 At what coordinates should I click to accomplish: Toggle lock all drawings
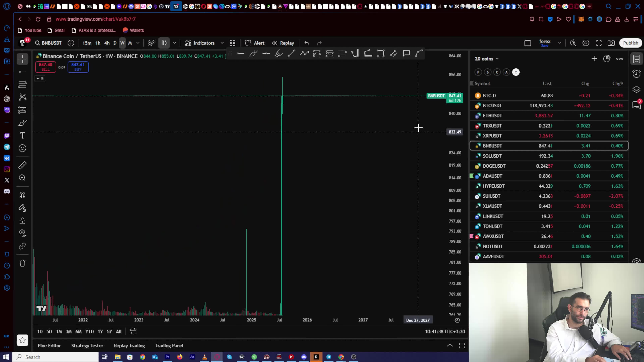pyautogui.click(x=22, y=221)
